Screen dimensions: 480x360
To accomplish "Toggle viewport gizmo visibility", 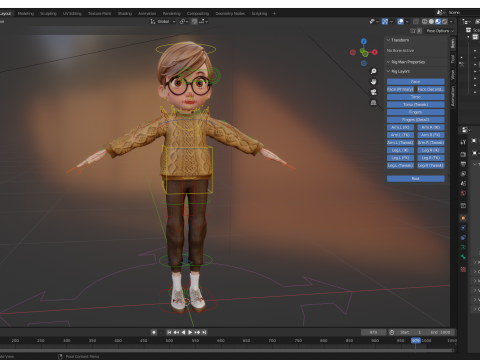I will (385, 21).
